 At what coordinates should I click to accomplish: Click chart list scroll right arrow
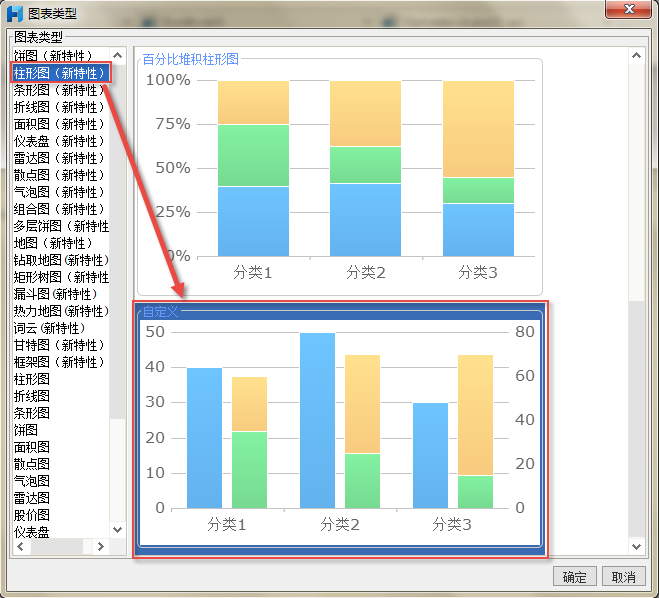101,546
